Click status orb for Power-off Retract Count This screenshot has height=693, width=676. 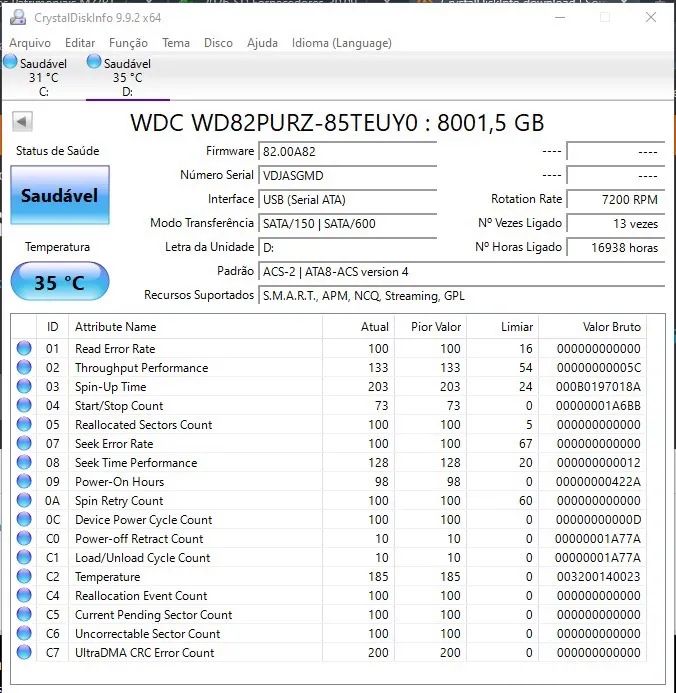[24, 538]
